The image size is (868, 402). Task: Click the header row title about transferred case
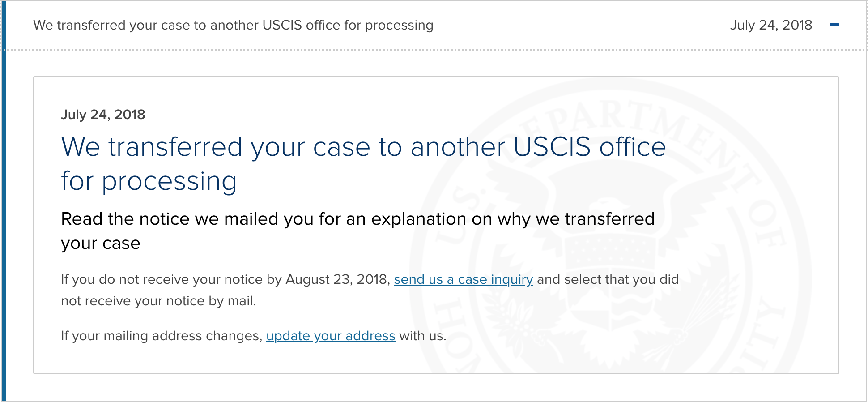[233, 25]
